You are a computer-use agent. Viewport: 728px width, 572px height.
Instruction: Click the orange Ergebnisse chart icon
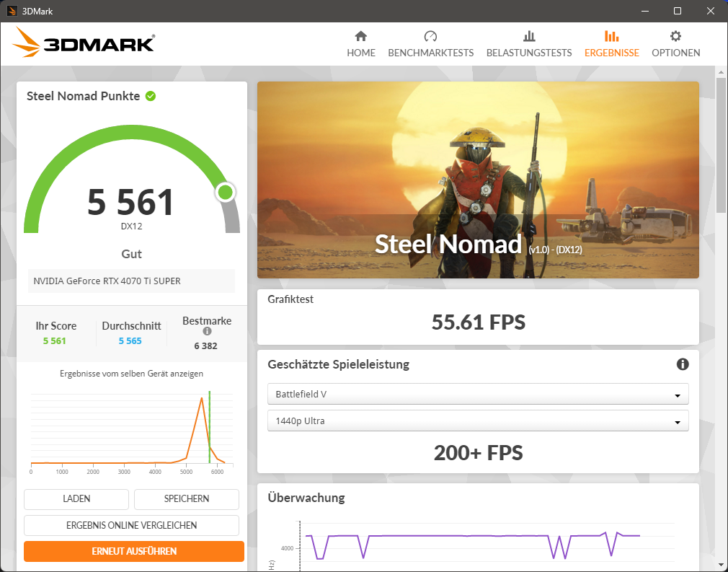click(611, 36)
